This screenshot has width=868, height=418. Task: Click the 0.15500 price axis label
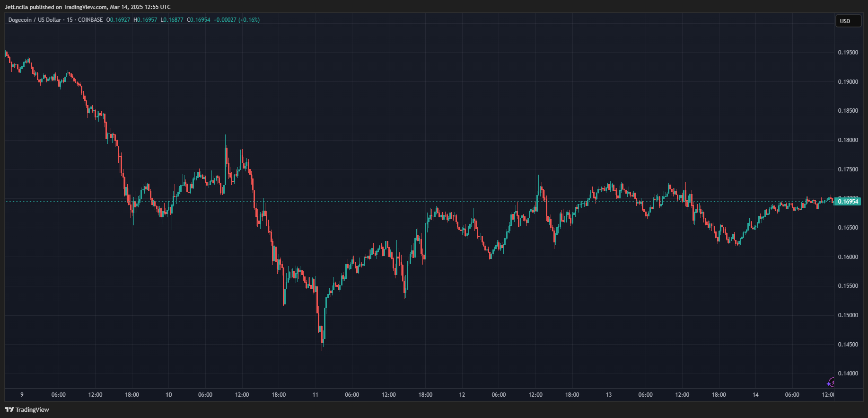(x=848, y=286)
